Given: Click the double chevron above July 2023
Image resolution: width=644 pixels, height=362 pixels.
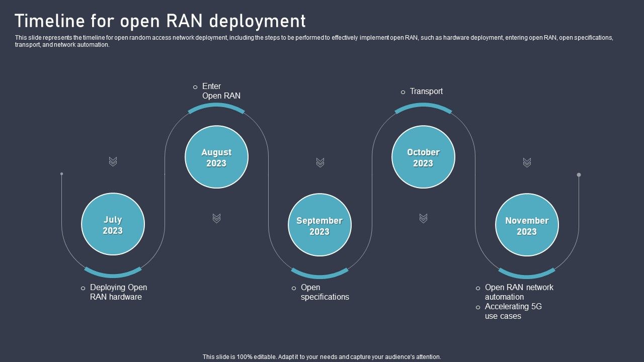Looking at the screenshot, I should pyautogui.click(x=113, y=162).
